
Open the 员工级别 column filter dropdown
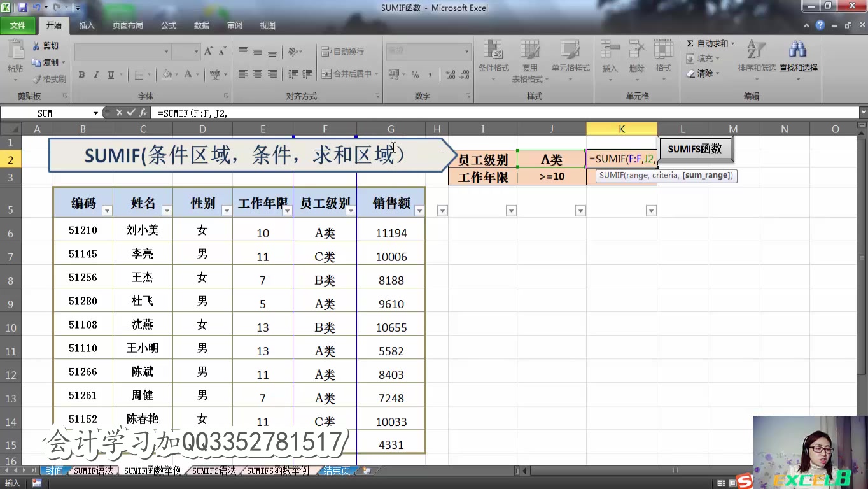(350, 210)
